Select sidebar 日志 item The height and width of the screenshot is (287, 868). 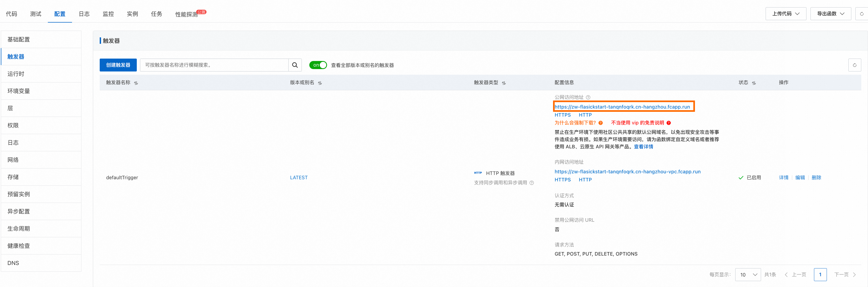click(x=41, y=142)
